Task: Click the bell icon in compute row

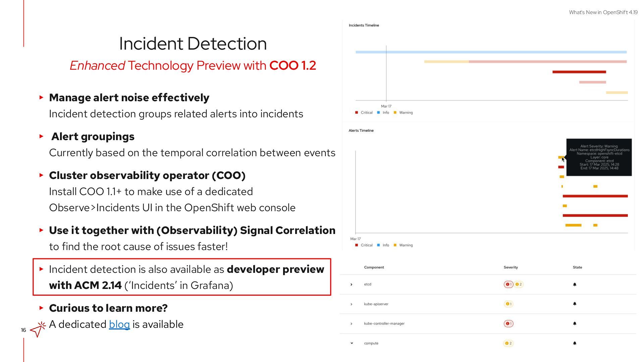Action: pyautogui.click(x=575, y=343)
